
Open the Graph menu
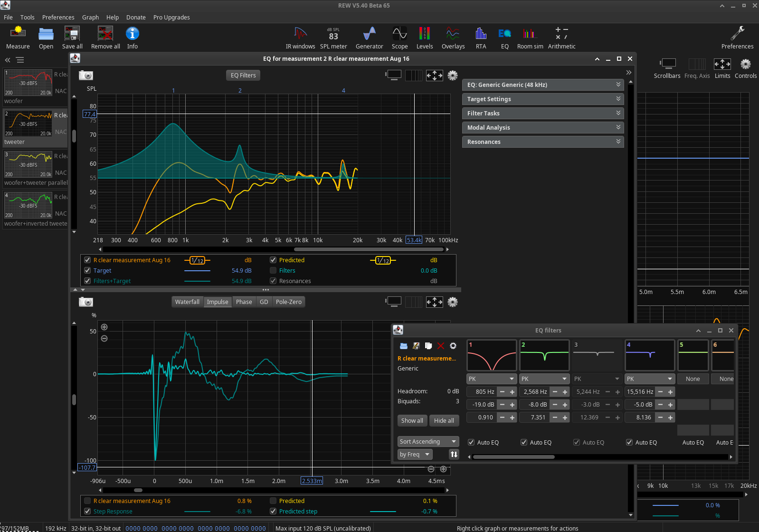click(90, 17)
